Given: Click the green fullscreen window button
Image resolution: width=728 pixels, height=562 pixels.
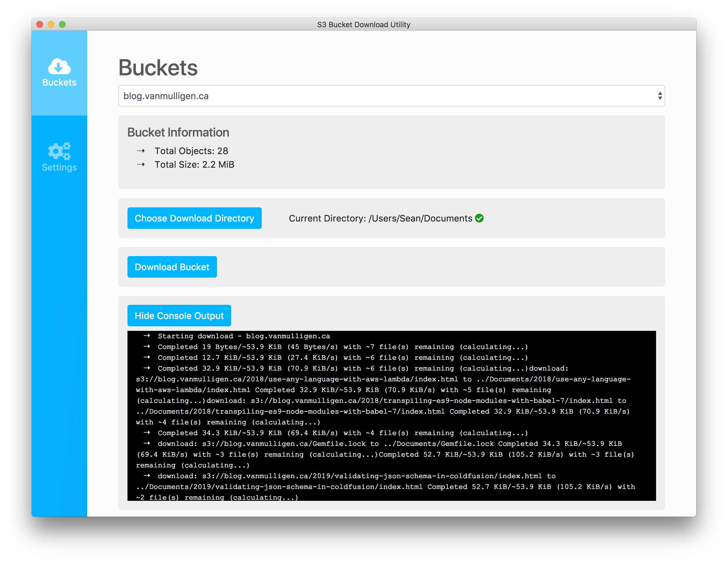Looking at the screenshot, I should 62,24.
